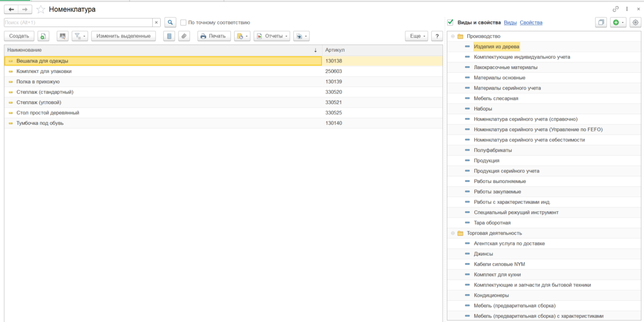Collapse the Торговая деятельность folder

click(x=453, y=233)
